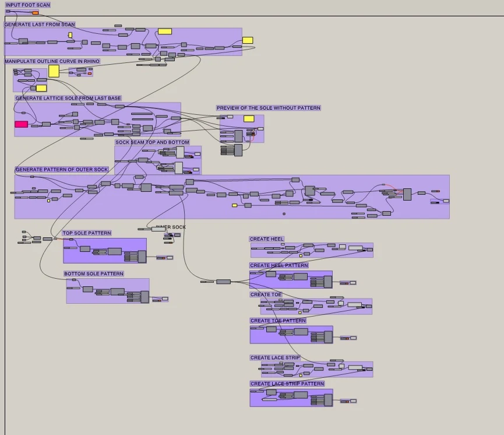Click the SOCK SEAM TOP AND BOTTOM label
Viewport: 504px width, 435px height.
[152, 142]
